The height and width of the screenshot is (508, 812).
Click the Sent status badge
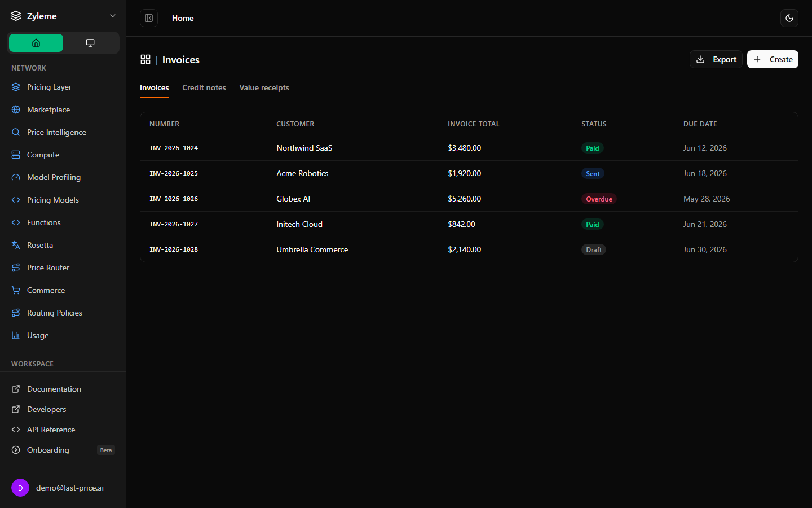(x=593, y=173)
